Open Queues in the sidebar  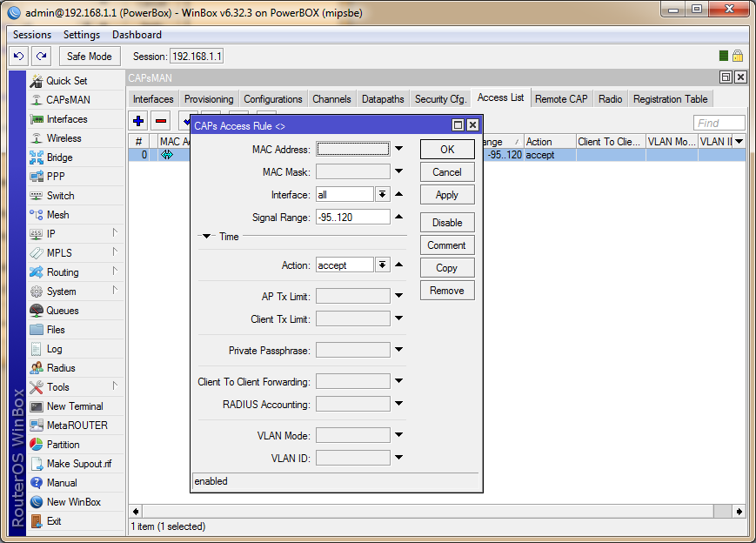pyautogui.click(x=62, y=311)
